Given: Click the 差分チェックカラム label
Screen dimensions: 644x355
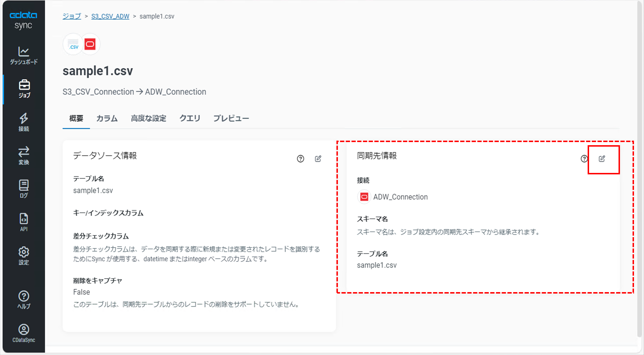Looking at the screenshot, I should pos(101,236).
